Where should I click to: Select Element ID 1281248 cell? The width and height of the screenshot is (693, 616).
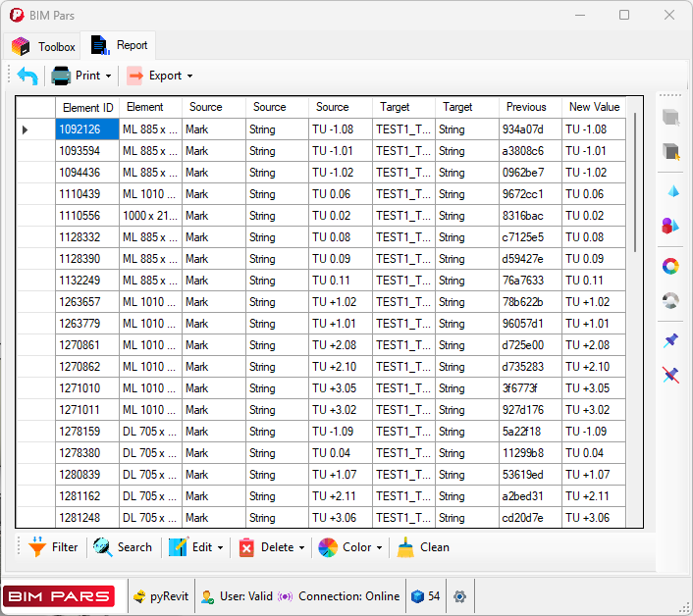[x=87, y=518]
